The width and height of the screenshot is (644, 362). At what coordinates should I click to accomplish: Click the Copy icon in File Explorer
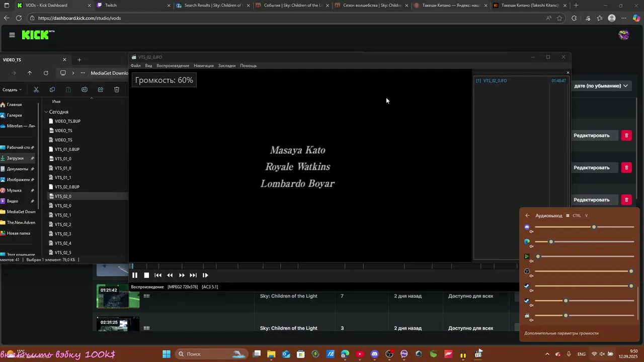coord(52,89)
